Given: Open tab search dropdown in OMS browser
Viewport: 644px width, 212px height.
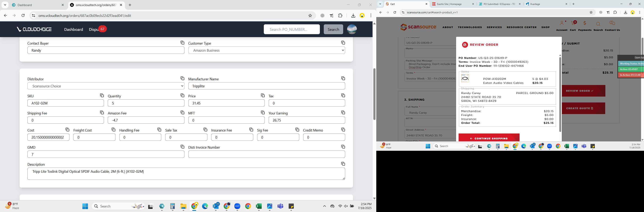Looking at the screenshot, I should click(5, 5).
